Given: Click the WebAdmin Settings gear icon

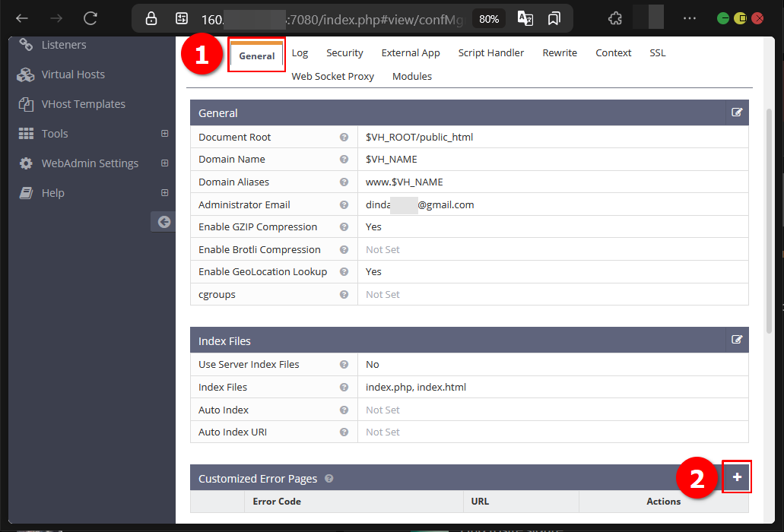Looking at the screenshot, I should pyautogui.click(x=26, y=163).
